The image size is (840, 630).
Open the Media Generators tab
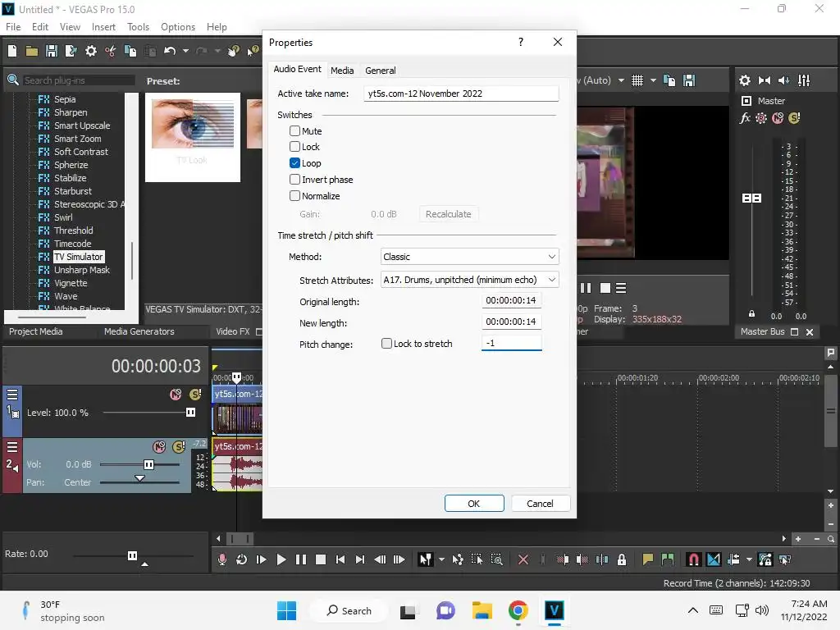(x=139, y=331)
